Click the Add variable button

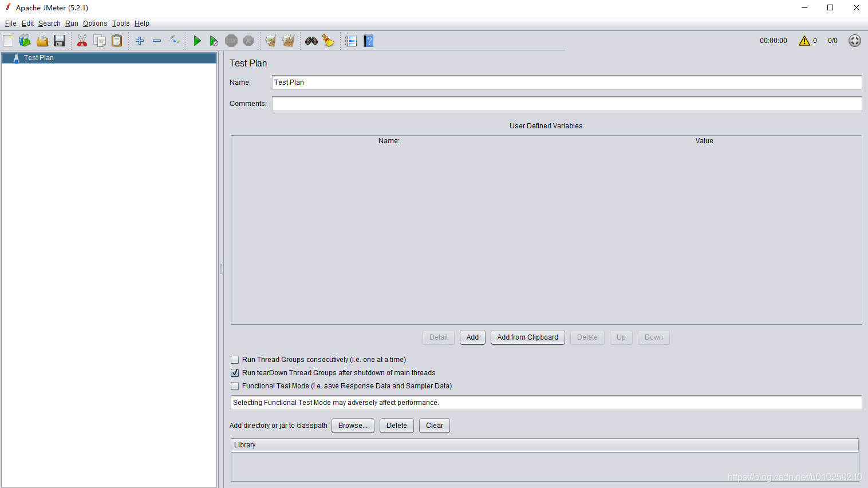point(472,337)
